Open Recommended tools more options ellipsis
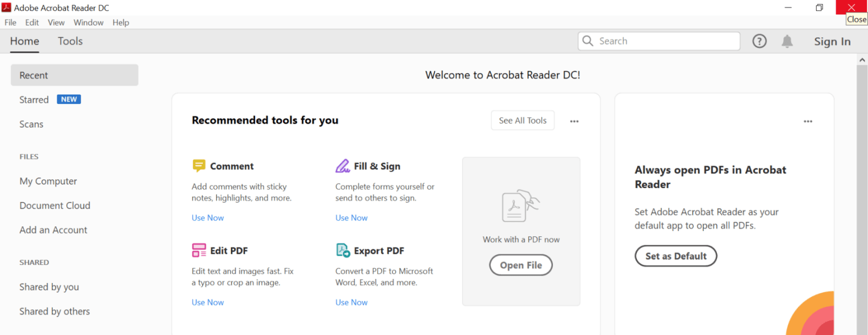This screenshot has height=335, width=868. [x=575, y=121]
